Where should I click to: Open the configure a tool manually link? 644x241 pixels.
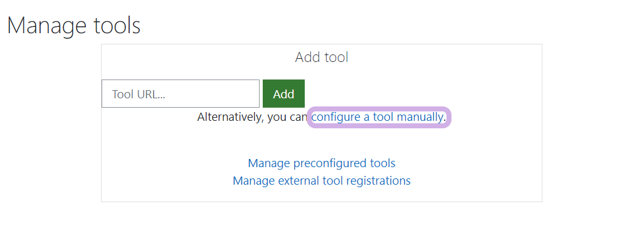[x=377, y=117]
